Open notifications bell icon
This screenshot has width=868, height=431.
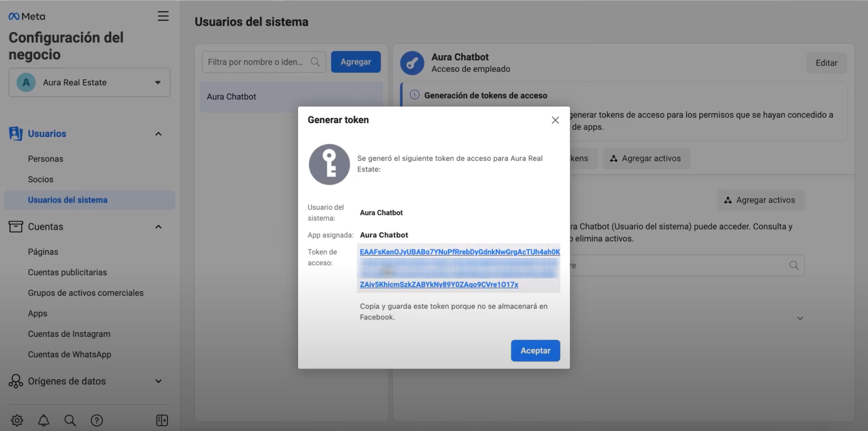pos(43,420)
